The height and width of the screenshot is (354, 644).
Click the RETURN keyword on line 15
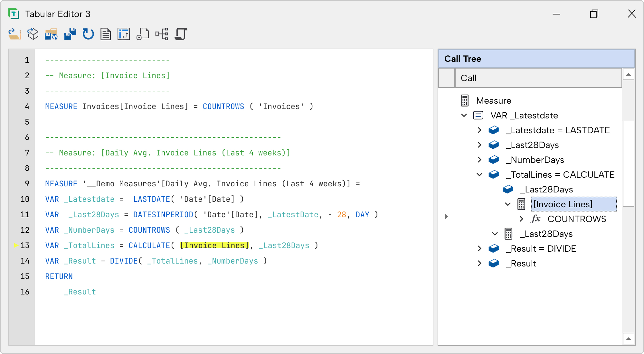coord(59,276)
